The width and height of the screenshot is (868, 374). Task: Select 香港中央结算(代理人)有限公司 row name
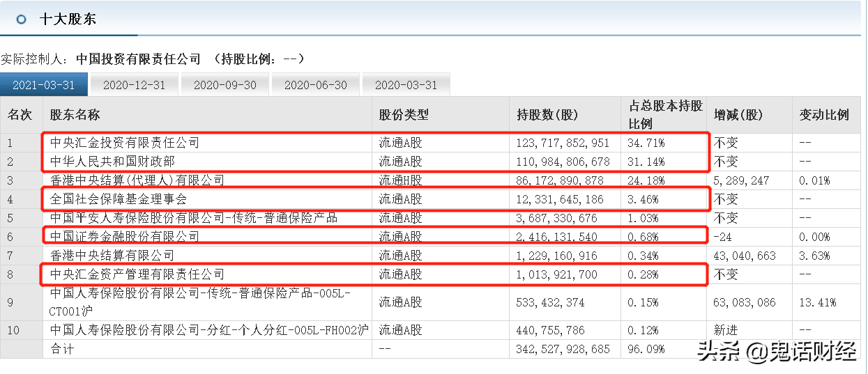click(137, 180)
